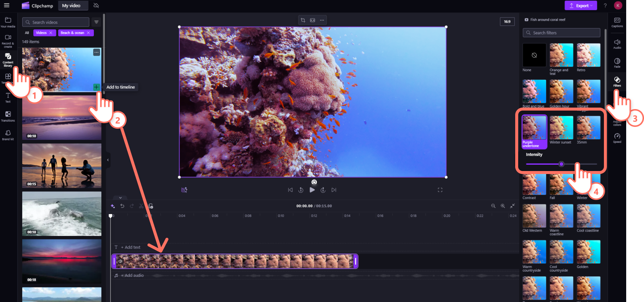Click the cloud sync off icon
Screen dimensions: 644x302
pos(96,6)
